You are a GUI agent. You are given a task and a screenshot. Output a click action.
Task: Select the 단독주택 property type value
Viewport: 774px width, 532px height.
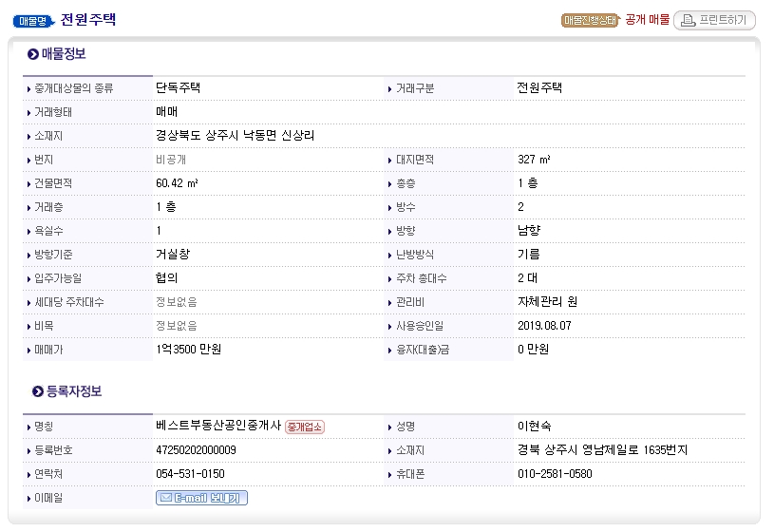[x=179, y=88]
